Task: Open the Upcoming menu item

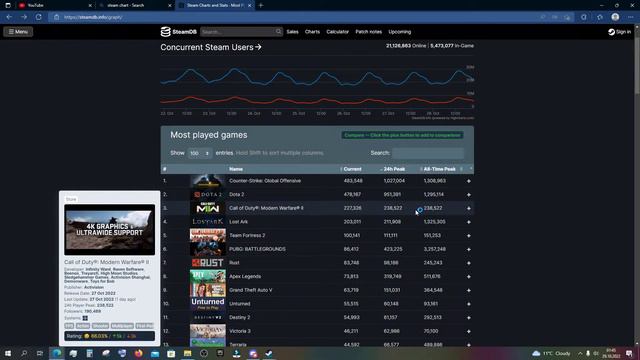Action: 400,32
